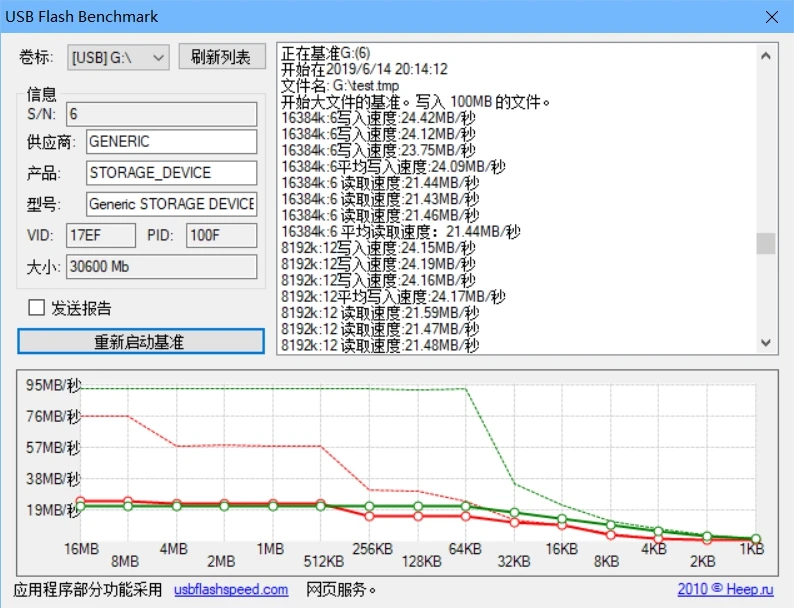Click the log scrollbar thumb
The image size is (794, 608).
point(766,243)
